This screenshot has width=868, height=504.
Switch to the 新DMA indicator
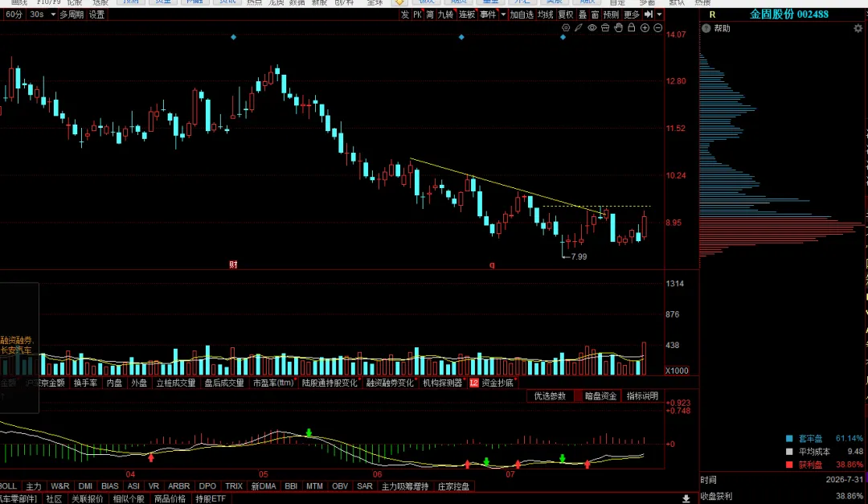264,486
